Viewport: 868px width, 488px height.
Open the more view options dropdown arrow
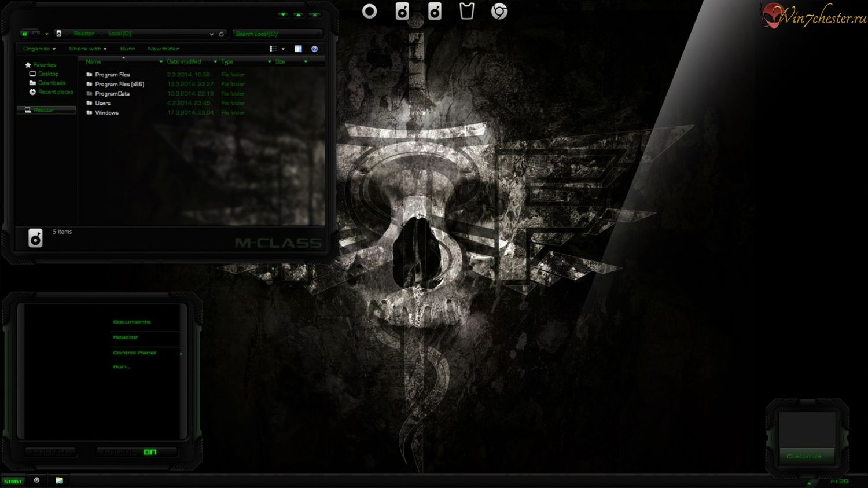coord(283,49)
